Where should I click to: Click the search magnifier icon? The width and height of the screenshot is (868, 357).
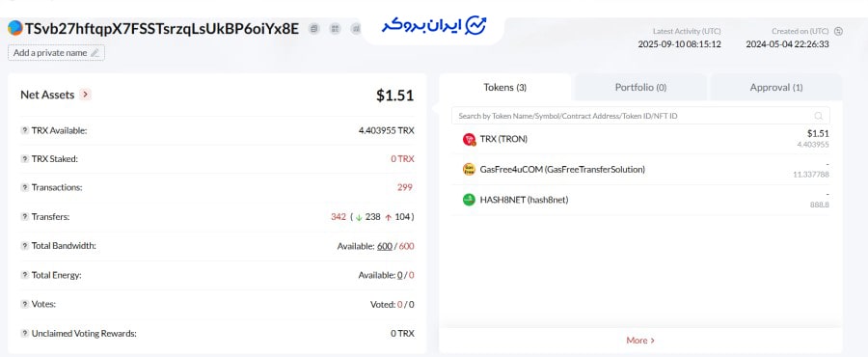pyautogui.click(x=818, y=116)
